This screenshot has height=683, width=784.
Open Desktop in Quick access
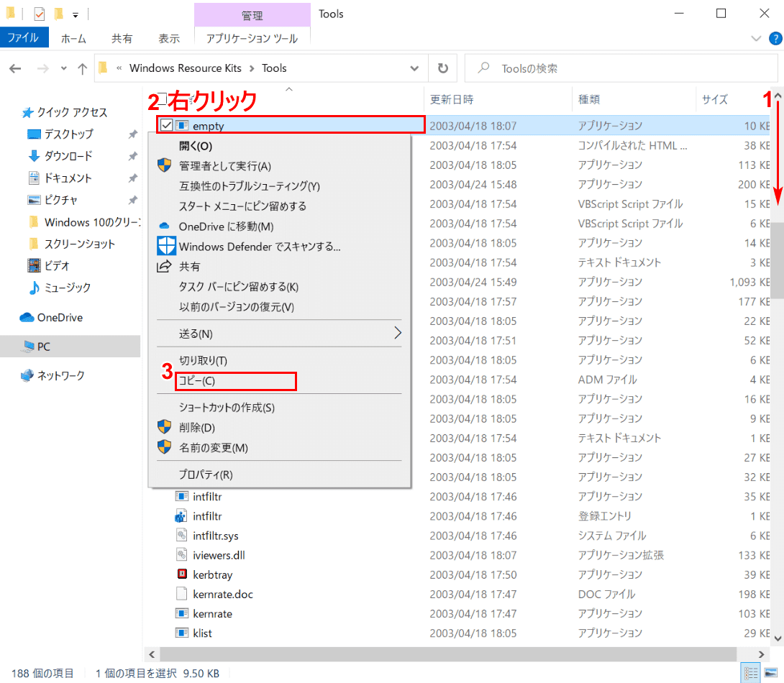[x=68, y=134]
